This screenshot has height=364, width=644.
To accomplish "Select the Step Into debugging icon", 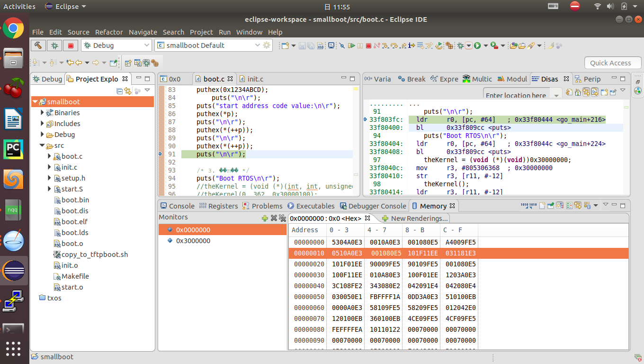I will click(385, 45).
